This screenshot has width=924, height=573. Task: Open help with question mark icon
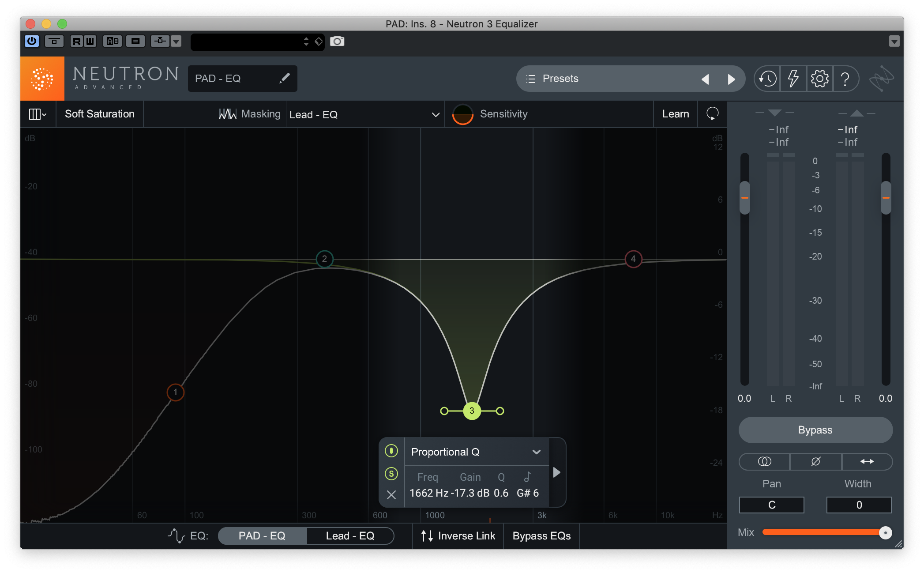point(845,79)
